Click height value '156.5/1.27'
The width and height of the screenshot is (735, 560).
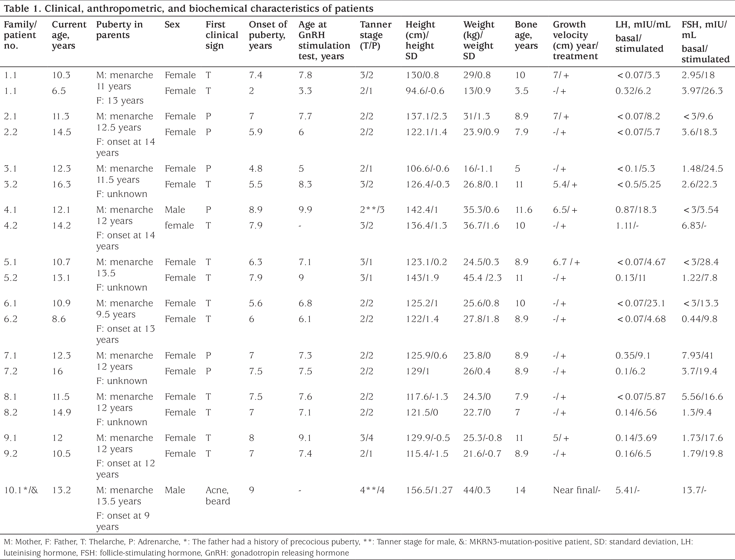[429, 490]
